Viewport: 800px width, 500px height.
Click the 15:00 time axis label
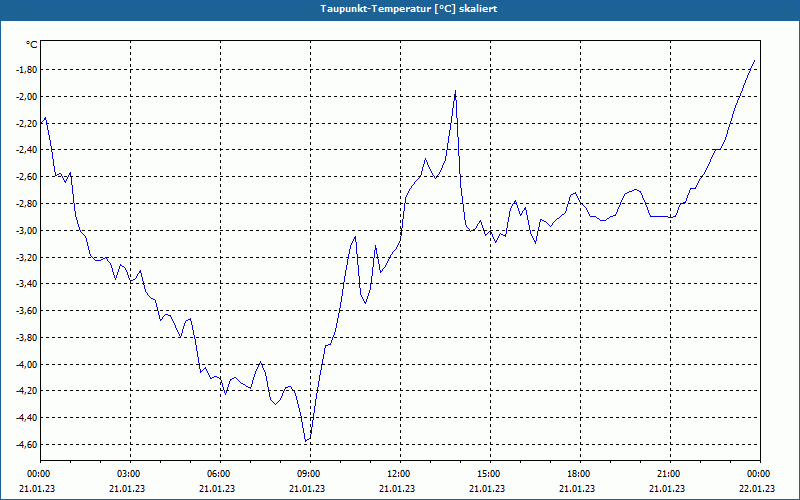pyautogui.click(x=490, y=474)
